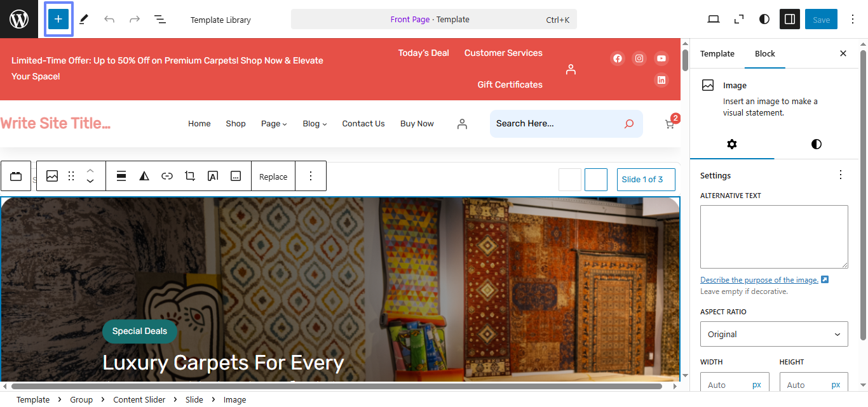Click the red search magnifier icon
This screenshot has width=868, height=407.
629,124
